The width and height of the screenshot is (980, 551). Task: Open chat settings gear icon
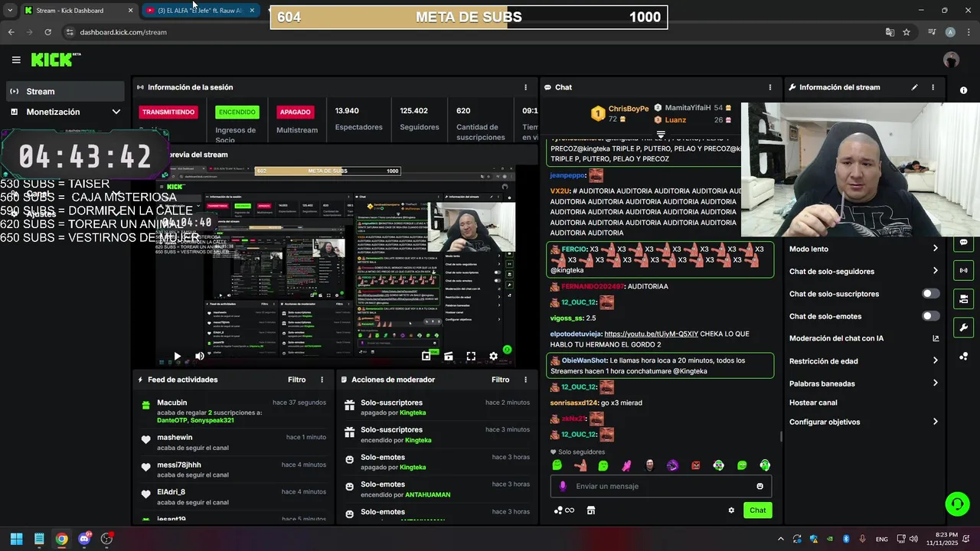731,510
